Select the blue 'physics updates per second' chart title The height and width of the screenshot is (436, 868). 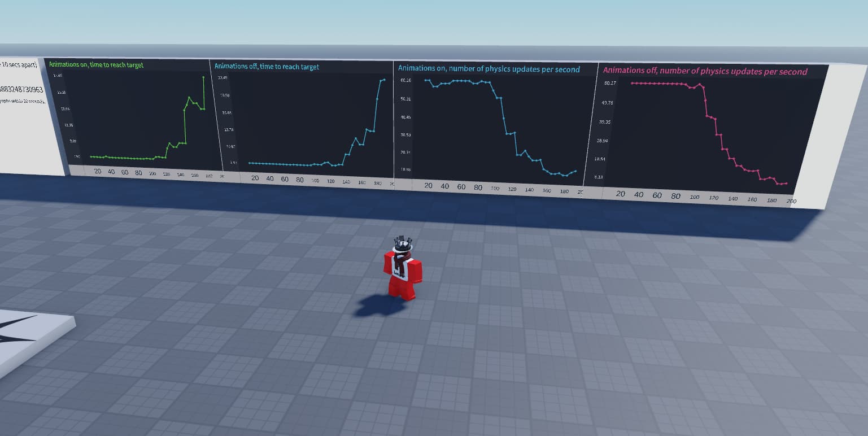[488, 68]
